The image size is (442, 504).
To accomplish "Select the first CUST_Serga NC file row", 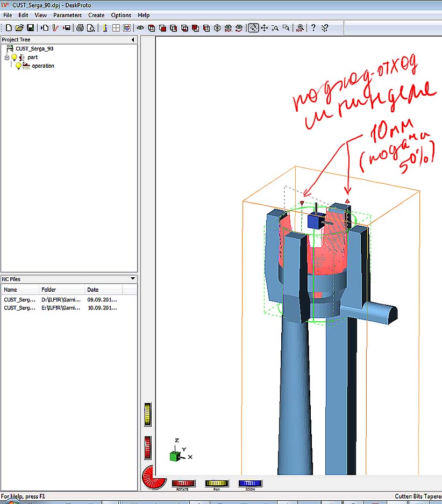I will click(x=20, y=299).
